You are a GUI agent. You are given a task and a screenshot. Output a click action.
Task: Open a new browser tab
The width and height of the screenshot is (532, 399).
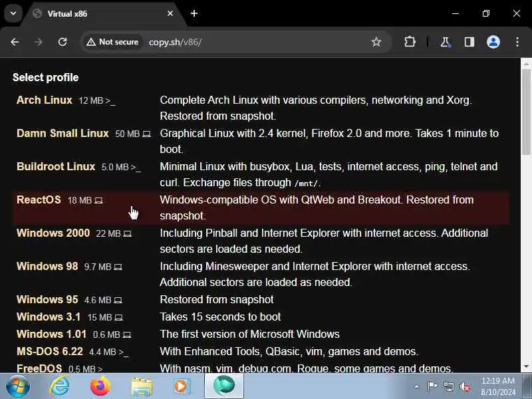pos(194,13)
